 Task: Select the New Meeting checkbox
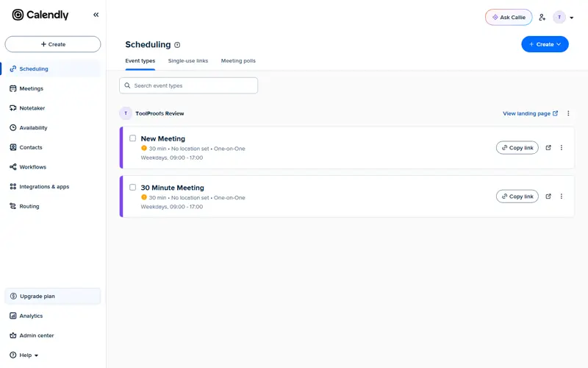pyautogui.click(x=133, y=138)
